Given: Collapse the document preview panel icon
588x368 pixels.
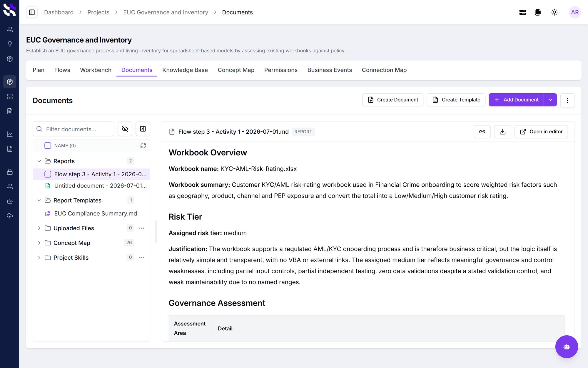Looking at the screenshot, I should point(143,129).
